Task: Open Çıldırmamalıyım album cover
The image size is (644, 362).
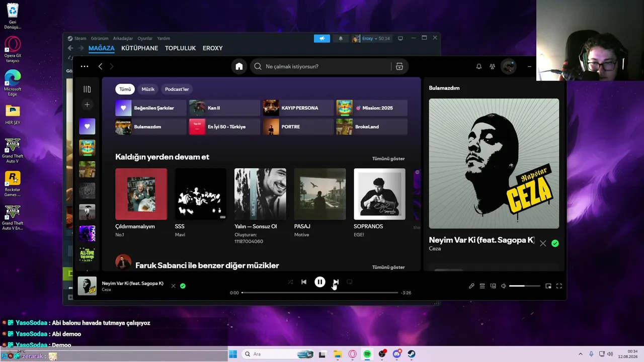Action: tap(141, 194)
